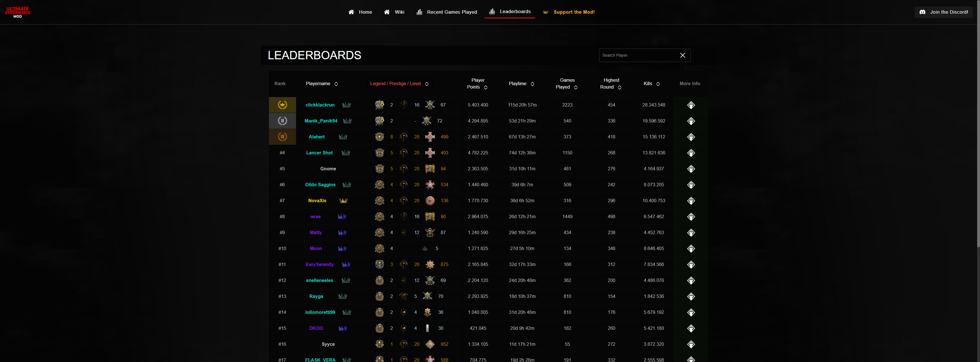Screen dimensions: 980x362
Task: Click More Info diamond for NovaXis
Action: pyautogui.click(x=691, y=201)
